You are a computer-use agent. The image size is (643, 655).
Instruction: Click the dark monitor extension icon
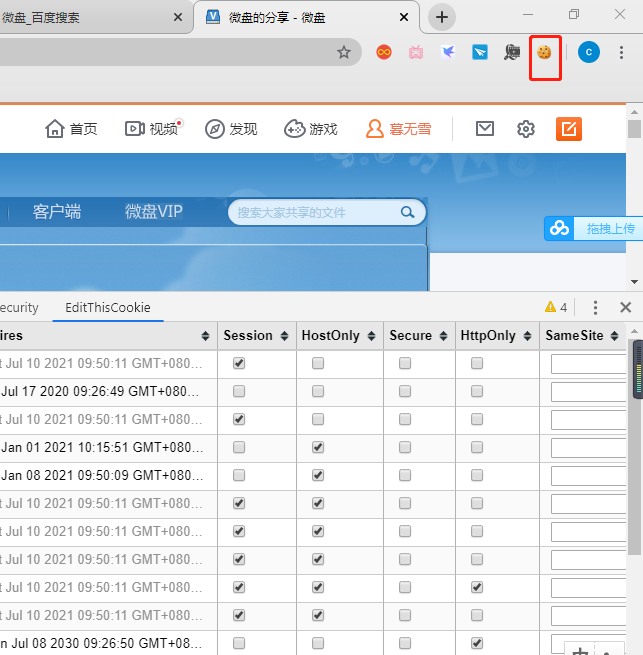[x=512, y=52]
